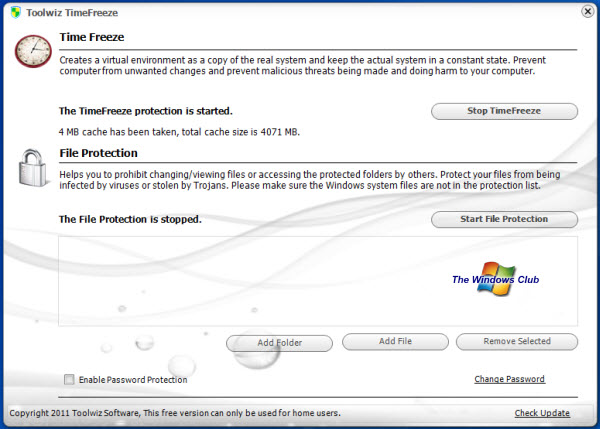The width and height of the screenshot is (600, 429).
Task: Add a folder to protection list
Action: (279, 343)
